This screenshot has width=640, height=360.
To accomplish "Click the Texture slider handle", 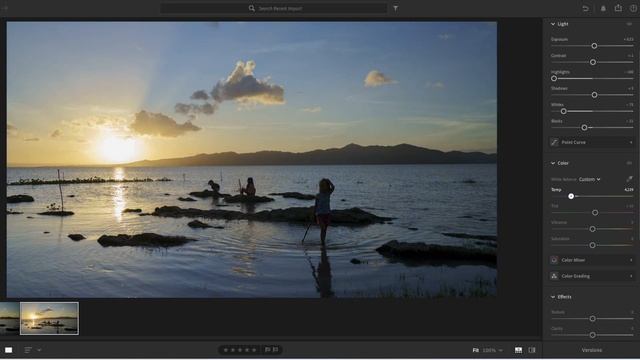I will pos(592,319).
